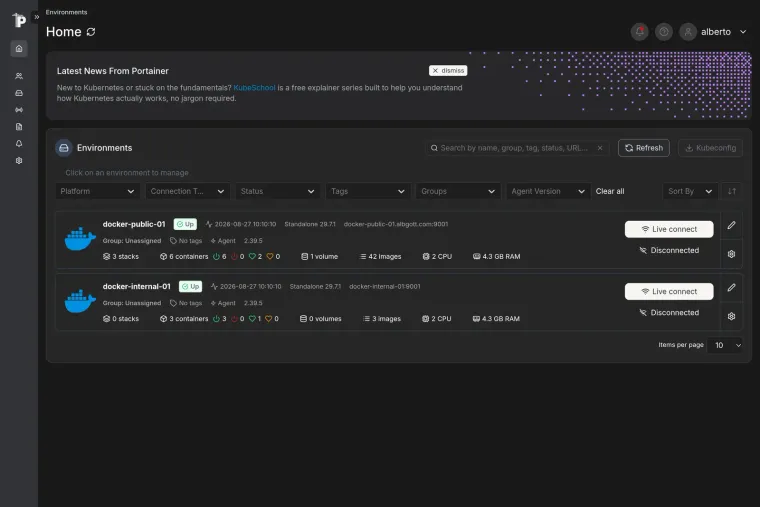Open the Logs document icon in the sidebar
This screenshot has width=760, height=507.
(x=19, y=127)
